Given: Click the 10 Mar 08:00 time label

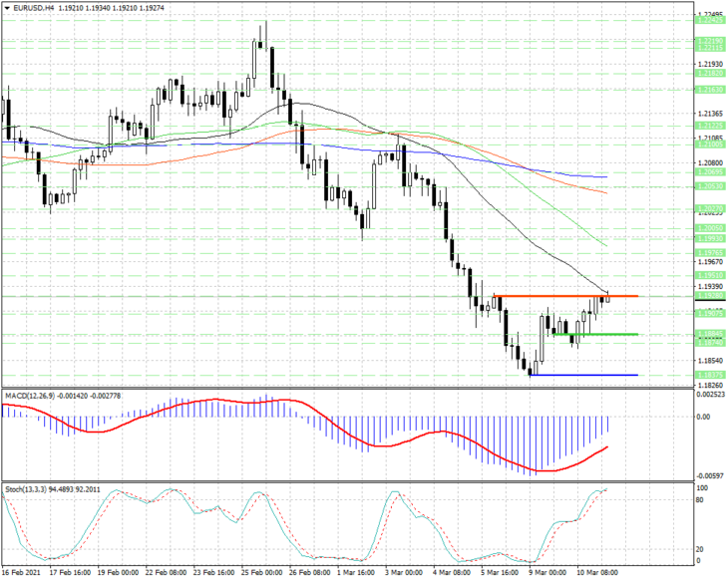Looking at the screenshot, I should click(597, 573).
